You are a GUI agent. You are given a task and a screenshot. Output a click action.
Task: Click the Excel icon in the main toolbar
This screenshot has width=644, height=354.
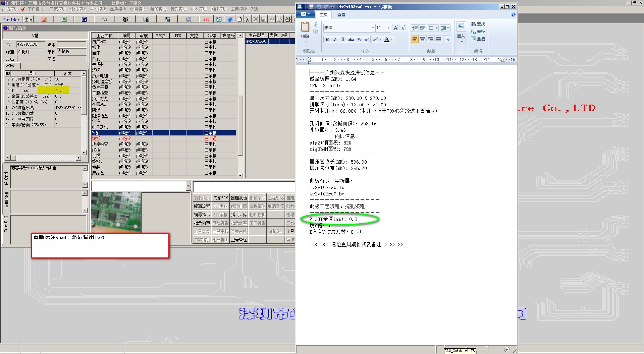click(64, 19)
